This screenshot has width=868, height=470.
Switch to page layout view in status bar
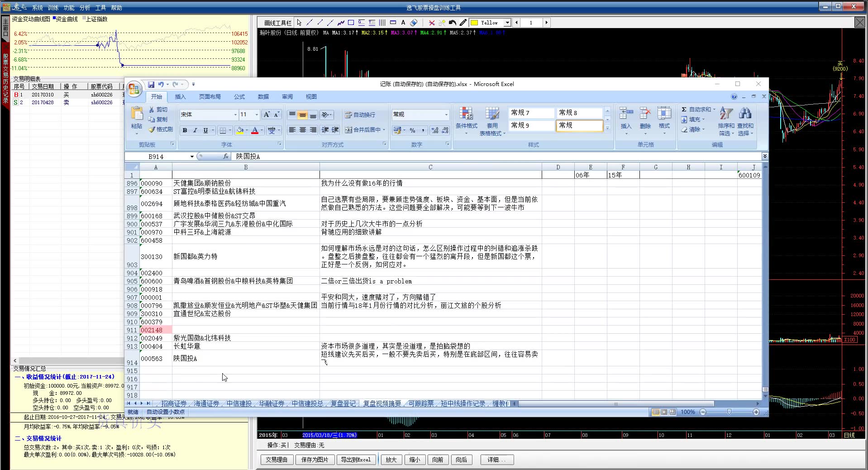tap(664, 412)
